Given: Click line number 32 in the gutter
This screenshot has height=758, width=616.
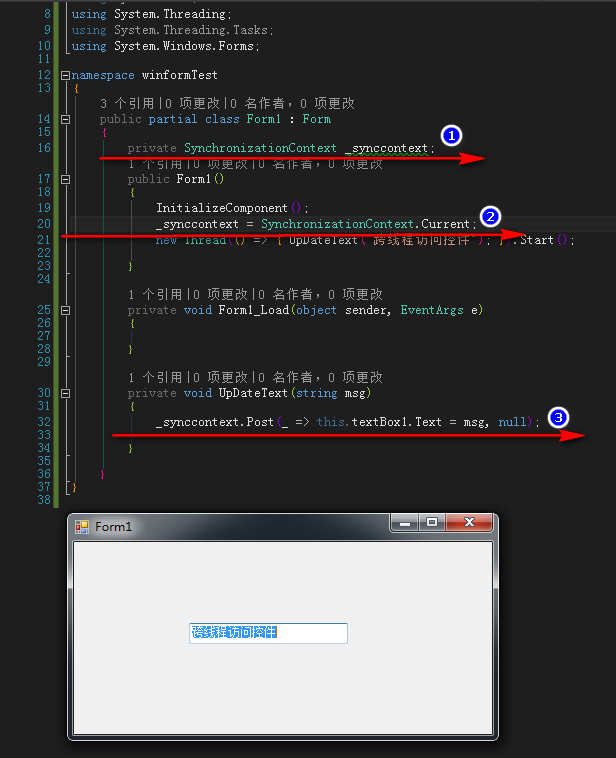Looking at the screenshot, I should (x=44, y=422).
